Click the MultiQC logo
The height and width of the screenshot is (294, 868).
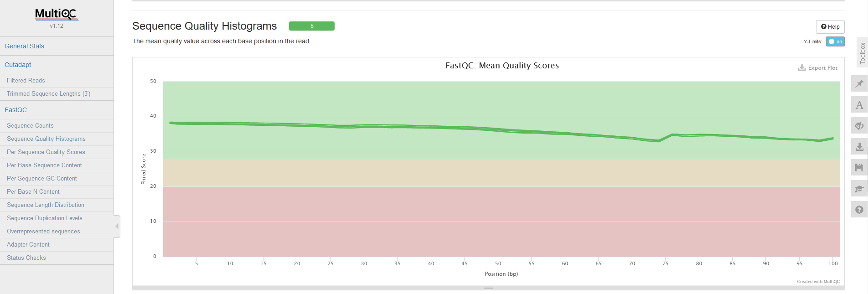tap(57, 14)
